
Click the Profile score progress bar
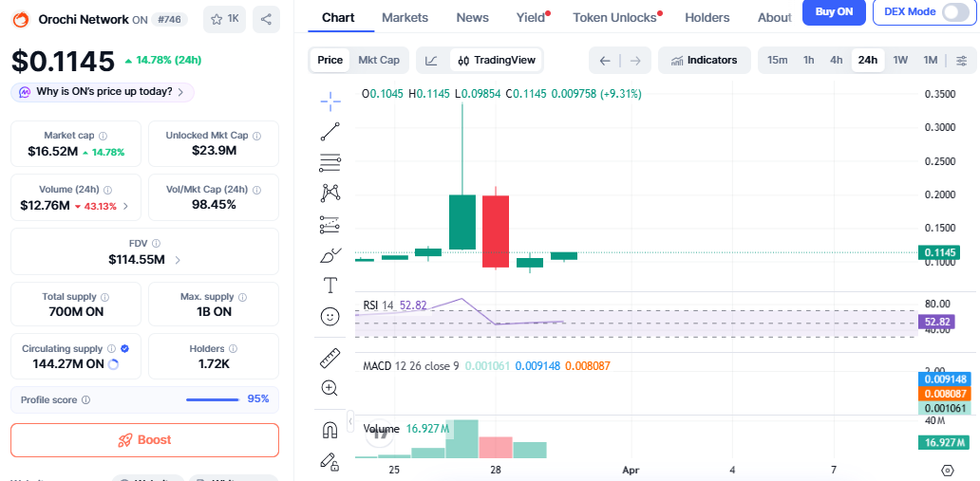[x=213, y=399]
